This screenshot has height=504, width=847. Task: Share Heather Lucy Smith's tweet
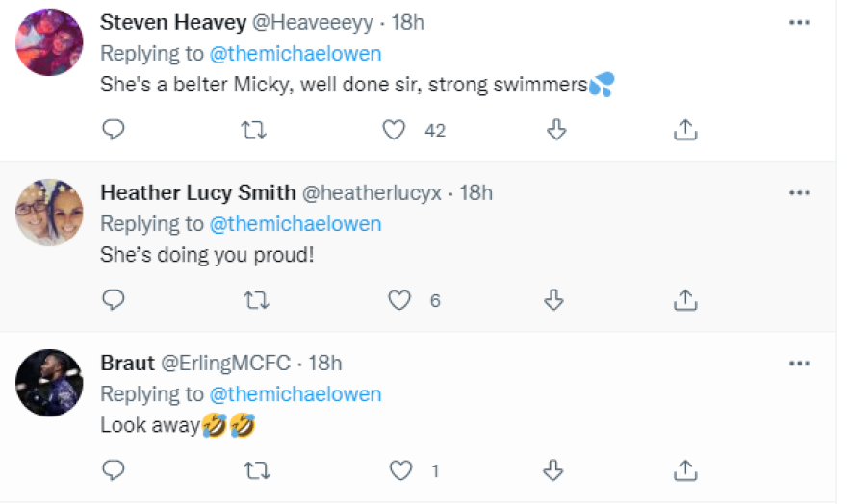tap(684, 300)
